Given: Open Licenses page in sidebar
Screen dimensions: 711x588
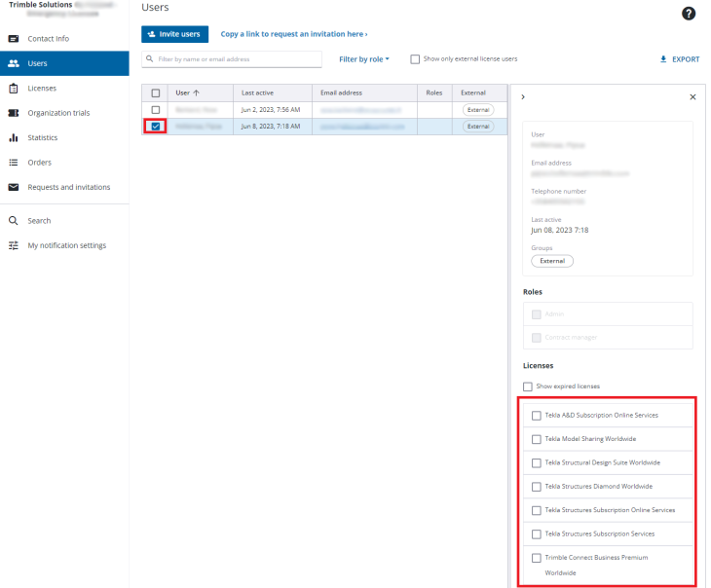Looking at the screenshot, I should point(64,88).
